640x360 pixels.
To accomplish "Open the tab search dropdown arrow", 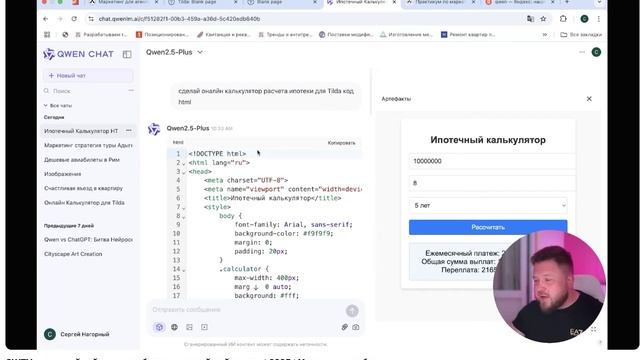I will point(599,2).
